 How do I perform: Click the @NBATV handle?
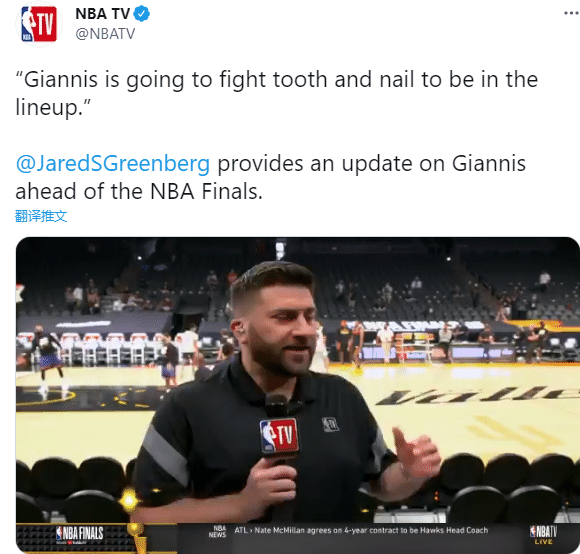(105, 34)
